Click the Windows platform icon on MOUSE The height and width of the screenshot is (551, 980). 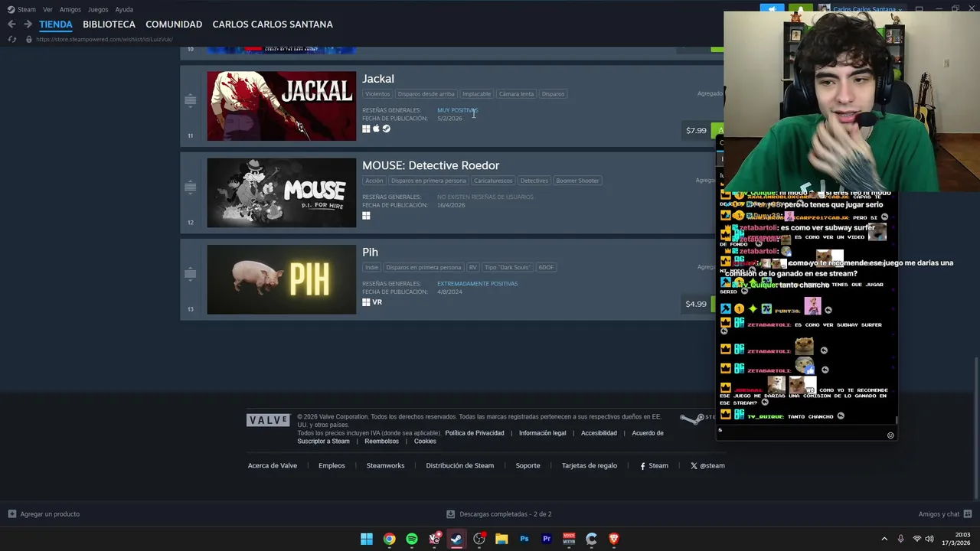click(366, 216)
